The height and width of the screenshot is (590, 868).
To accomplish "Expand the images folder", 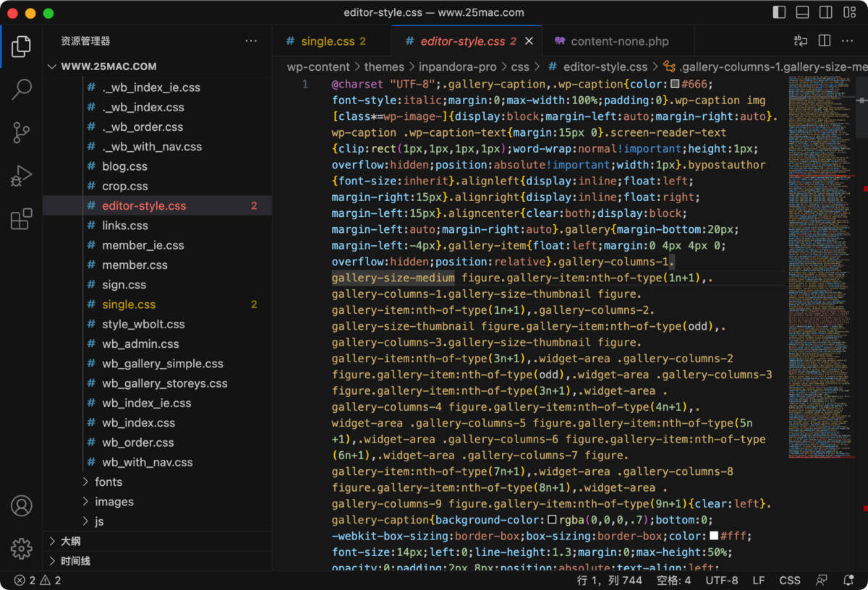I will pyautogui.click(x=157, y=501).
